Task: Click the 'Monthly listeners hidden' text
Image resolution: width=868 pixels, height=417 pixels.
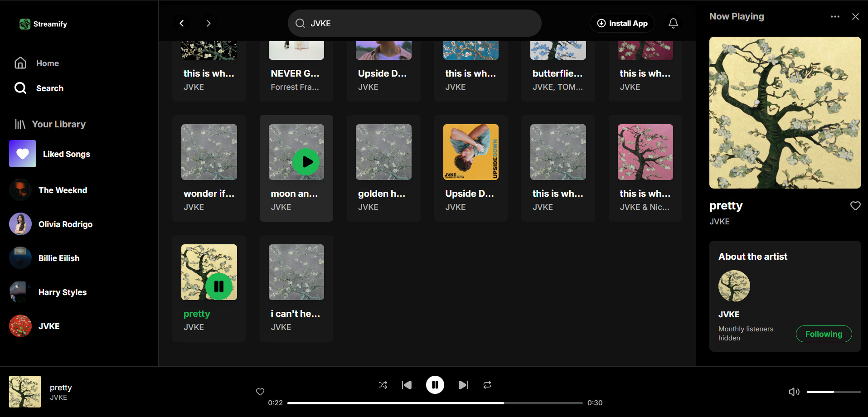Action: click(x=746, y=334)
